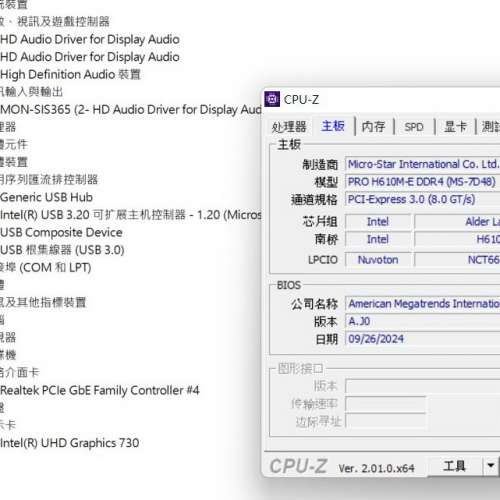Select USB 根集線器 (USB 3.0) entry
Screen dimensions: 500x500
pos(62,250)
